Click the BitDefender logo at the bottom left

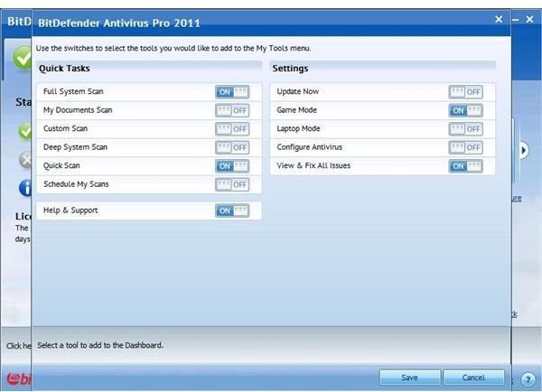click(x=19, y=378)
